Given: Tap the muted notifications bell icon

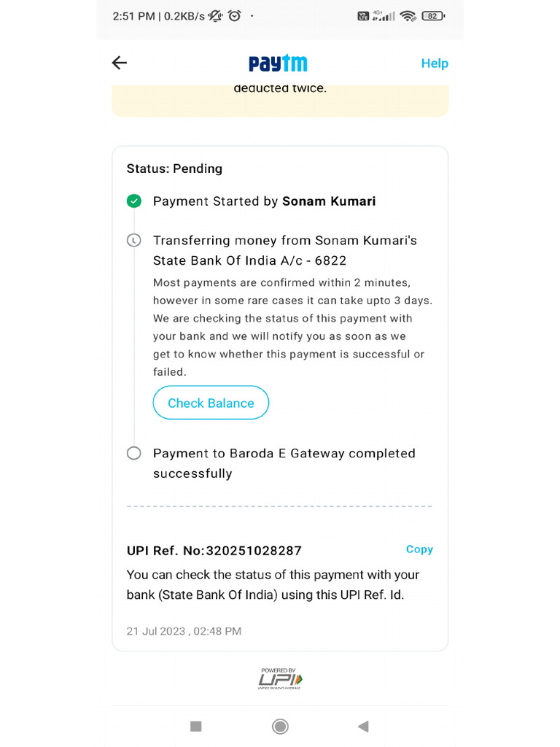Looking at the screenshot, I should (216, 16).
